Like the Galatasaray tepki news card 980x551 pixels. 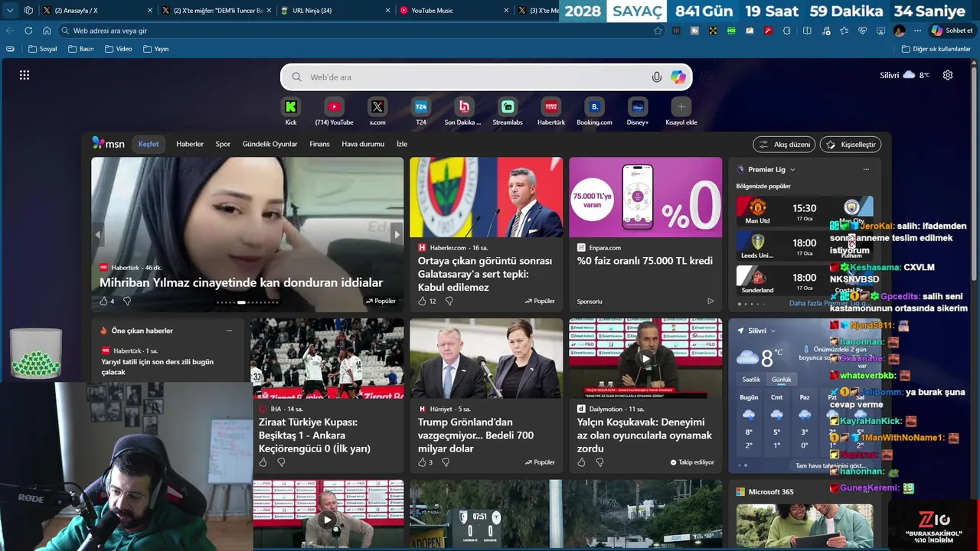[x=422, y=301]
